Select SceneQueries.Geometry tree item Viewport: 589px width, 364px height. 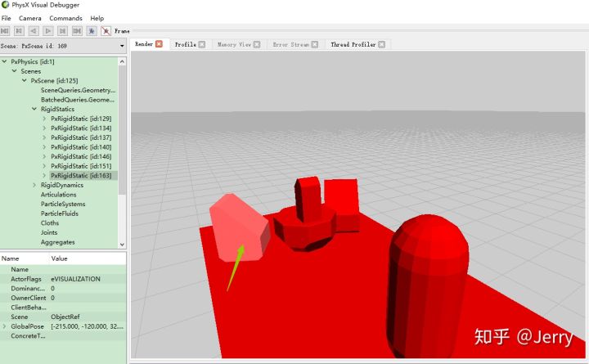(79, 90)
